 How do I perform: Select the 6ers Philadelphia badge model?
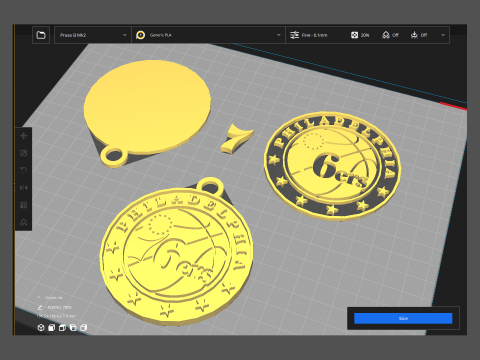click(333, 166)
